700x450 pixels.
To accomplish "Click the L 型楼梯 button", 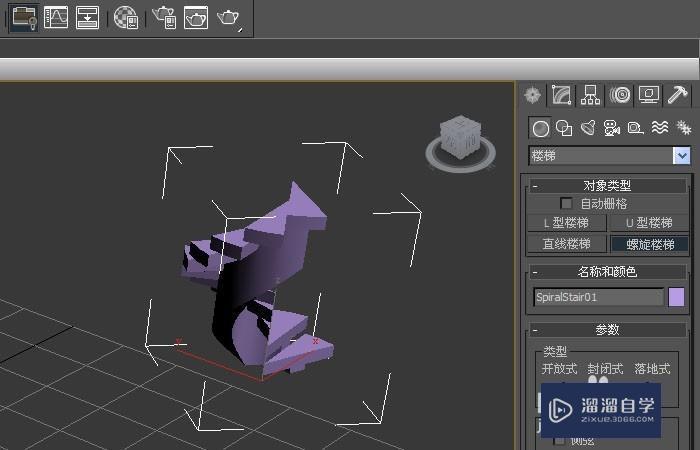I will (x=567, y=223).
